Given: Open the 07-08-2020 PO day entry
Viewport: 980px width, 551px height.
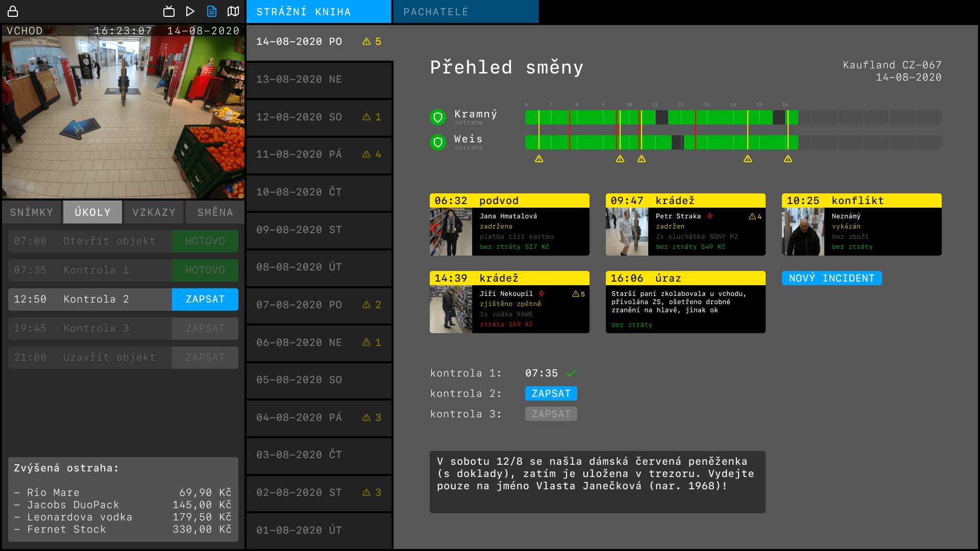Looking at the screenshot, I should (x=319, y=305).
